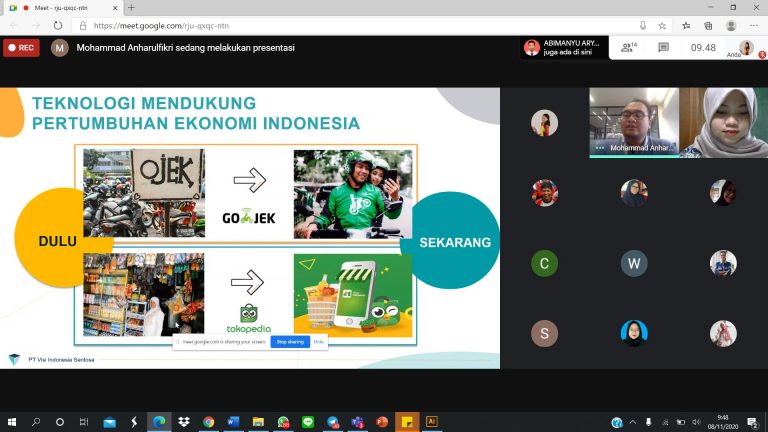Hide the screen sharing notification bar
The height and width of the screenshot is (432, 768).
tap(318, 342)
